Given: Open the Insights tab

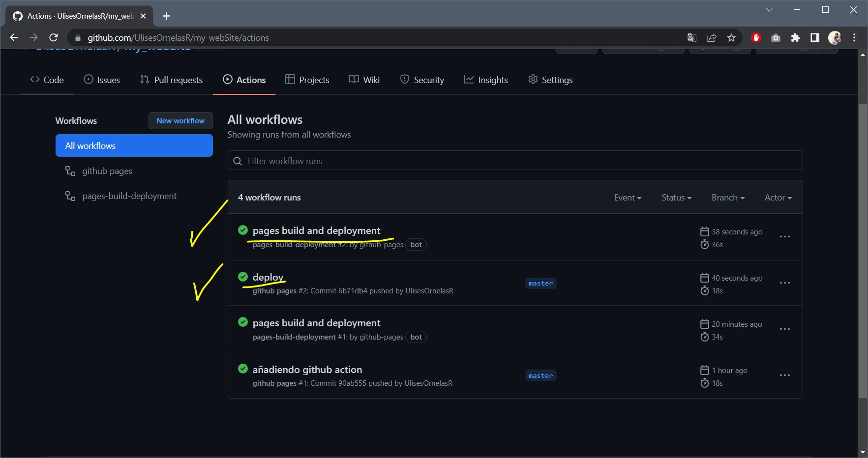Looking at the screenshot, I should click(x=486, y=80).
